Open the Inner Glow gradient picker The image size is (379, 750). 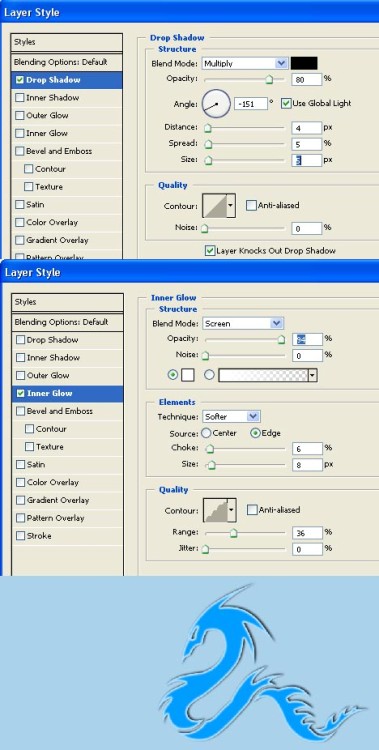[268, 375]
